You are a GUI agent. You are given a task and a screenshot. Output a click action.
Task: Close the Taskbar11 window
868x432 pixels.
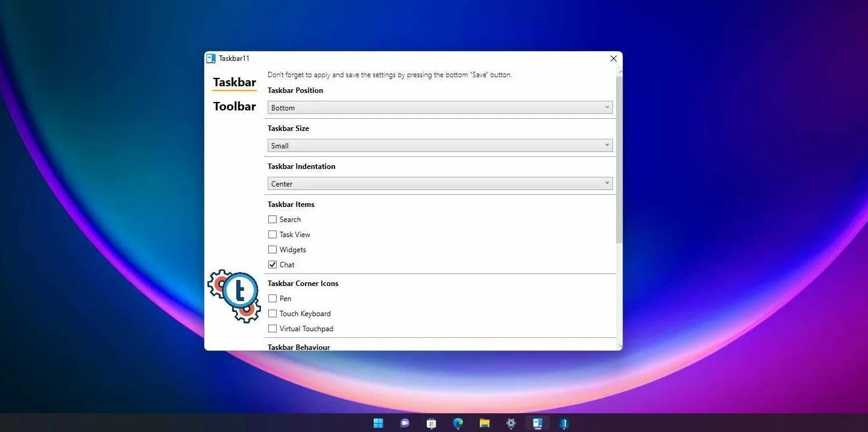coord(614,59)
